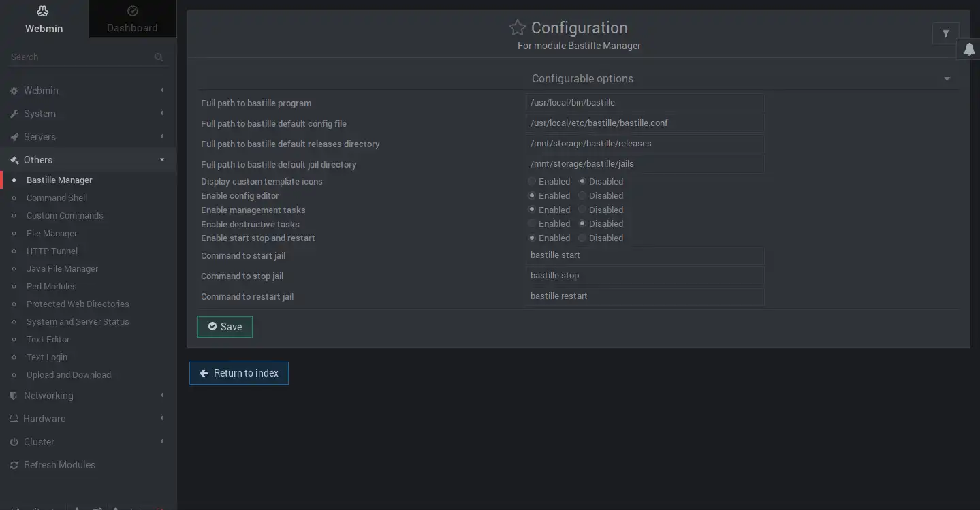Open Custom Commands module

click(65, 216)
